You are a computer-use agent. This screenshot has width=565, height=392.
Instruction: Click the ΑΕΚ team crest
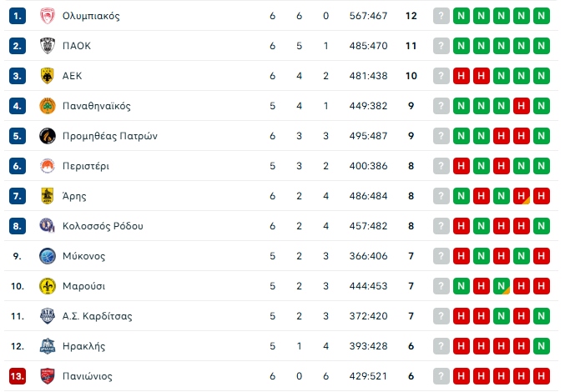pyautogui.click(x=47, y=76)
